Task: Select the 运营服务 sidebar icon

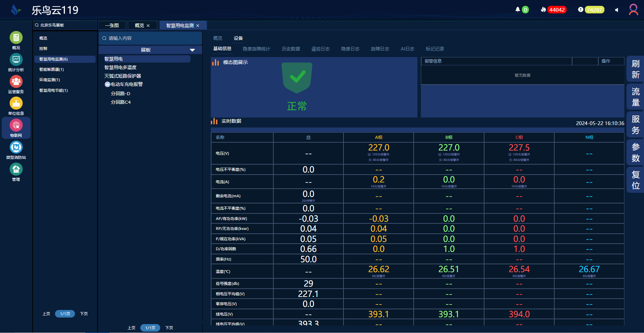Action: click(16, 82)
